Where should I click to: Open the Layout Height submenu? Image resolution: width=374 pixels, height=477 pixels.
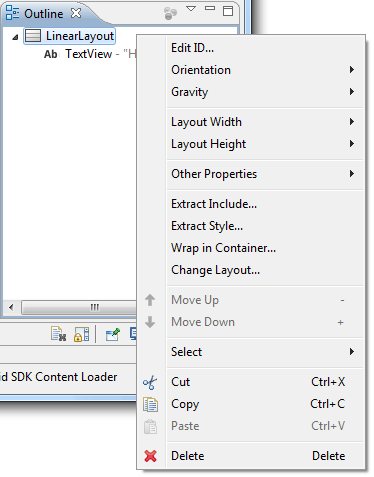tap(250, 144)
